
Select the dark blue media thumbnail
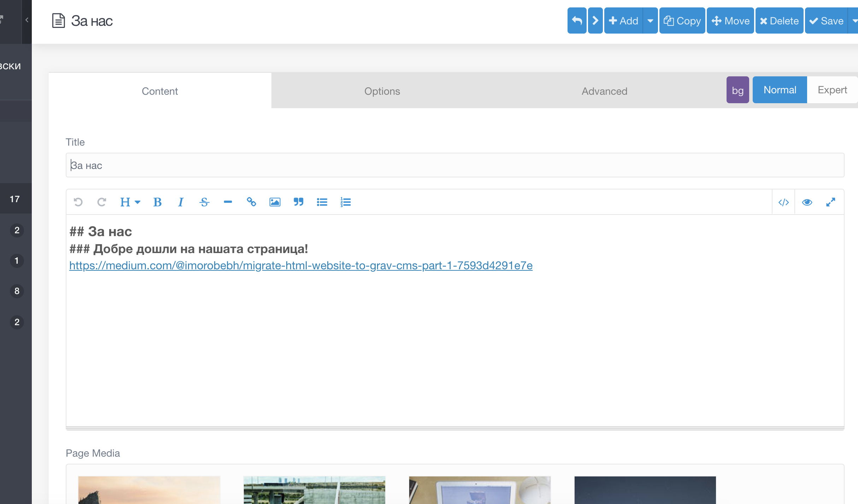(x=645, y=490)
